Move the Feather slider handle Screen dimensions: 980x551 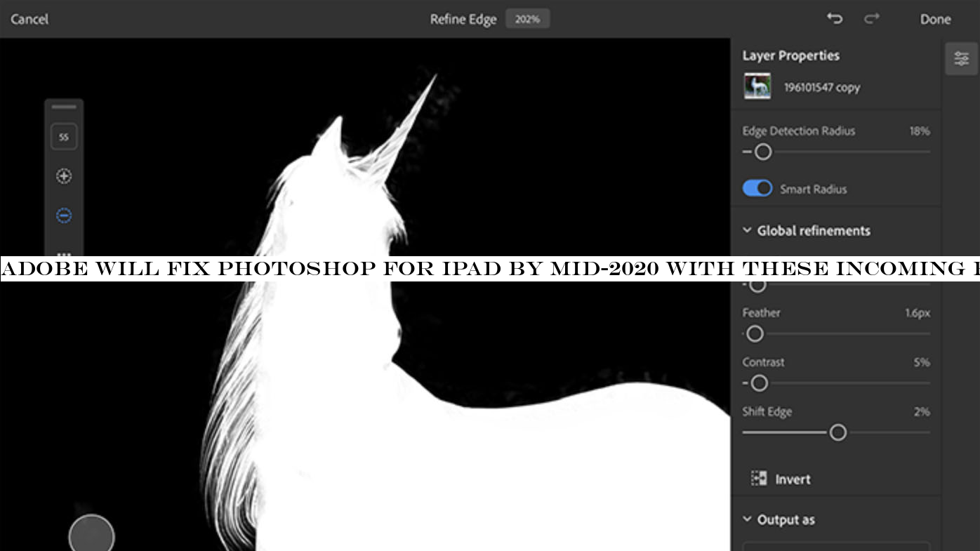[755, 334]
